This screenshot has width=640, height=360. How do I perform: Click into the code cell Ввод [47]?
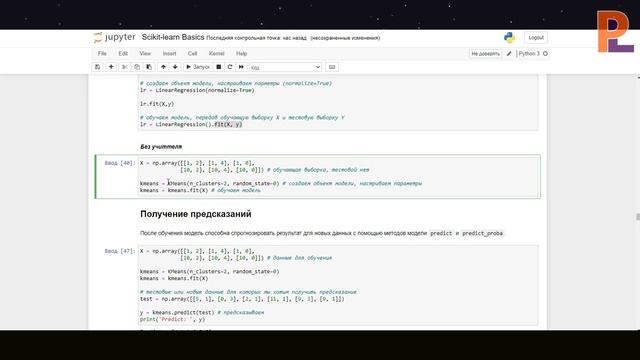(x=338, y=285)
